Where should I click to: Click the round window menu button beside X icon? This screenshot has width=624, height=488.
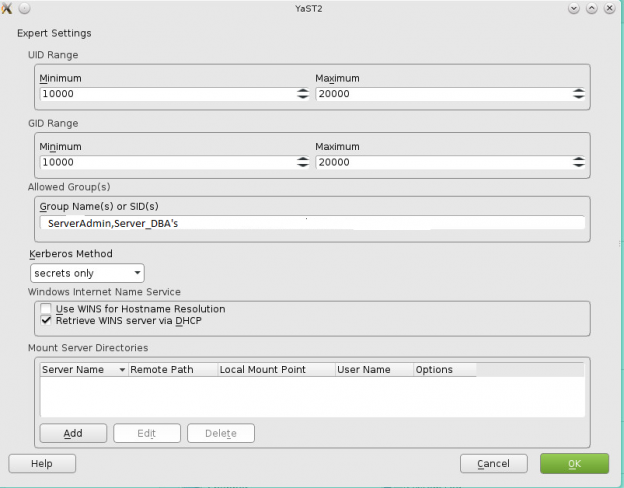pyautogui.click(x=24, y=8)
